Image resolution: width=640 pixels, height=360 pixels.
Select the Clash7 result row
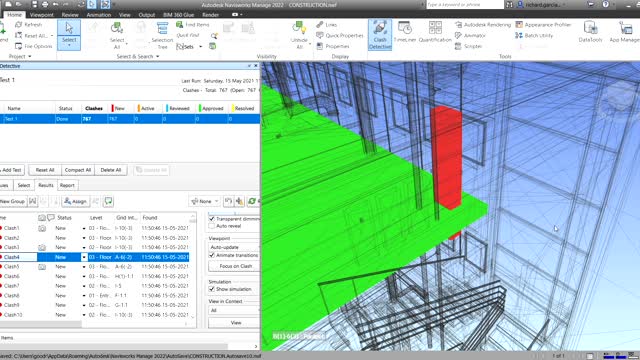[x=95, y=286]
